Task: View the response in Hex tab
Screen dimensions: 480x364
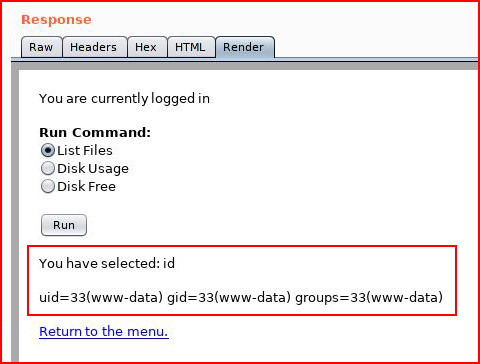Action: 147,47
